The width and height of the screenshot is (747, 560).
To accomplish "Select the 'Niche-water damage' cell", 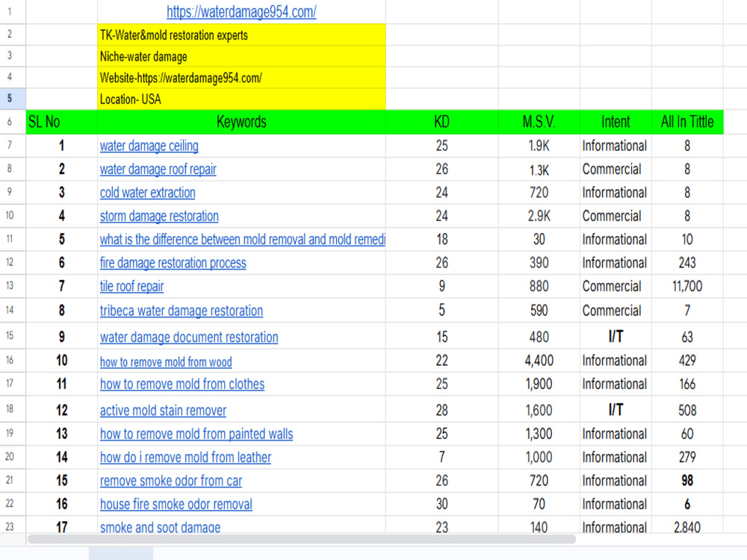I will (241, 56).
